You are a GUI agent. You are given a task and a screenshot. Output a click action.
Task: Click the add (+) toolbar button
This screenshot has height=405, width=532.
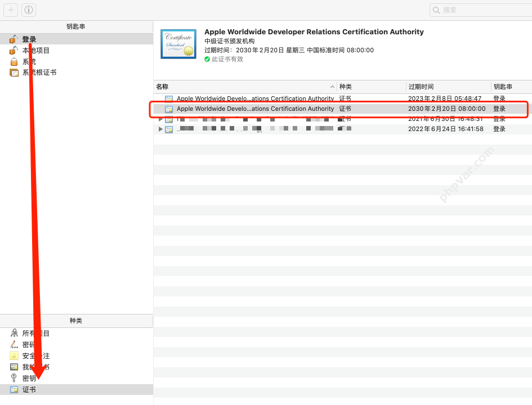click(11, 10)
